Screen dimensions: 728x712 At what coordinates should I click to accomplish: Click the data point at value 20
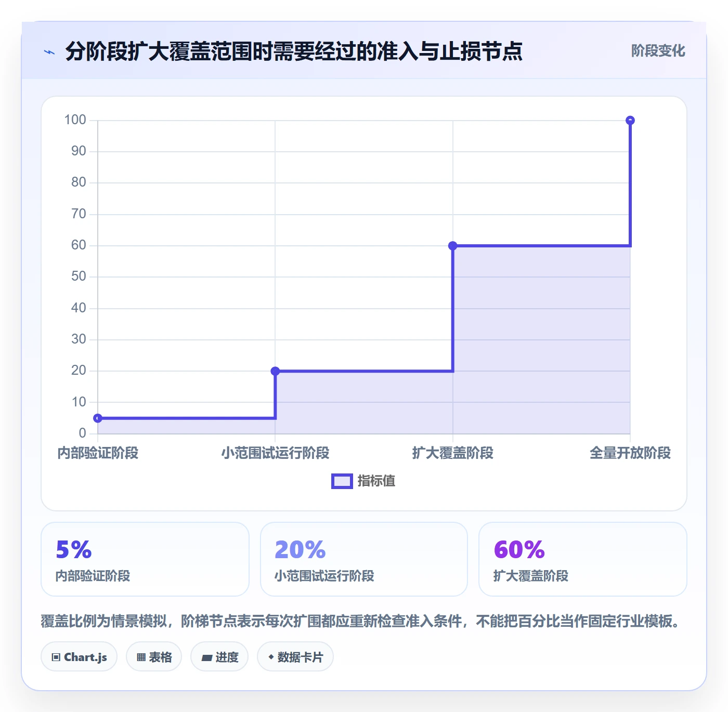[x=275, y=371]
